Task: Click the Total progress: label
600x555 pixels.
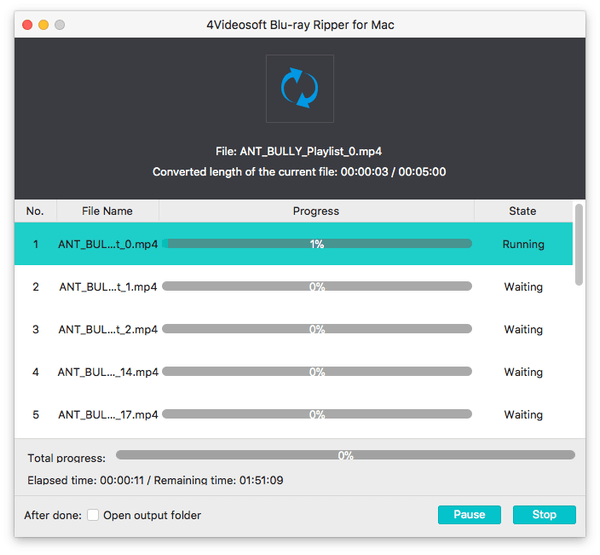Action: click(67, 458)
